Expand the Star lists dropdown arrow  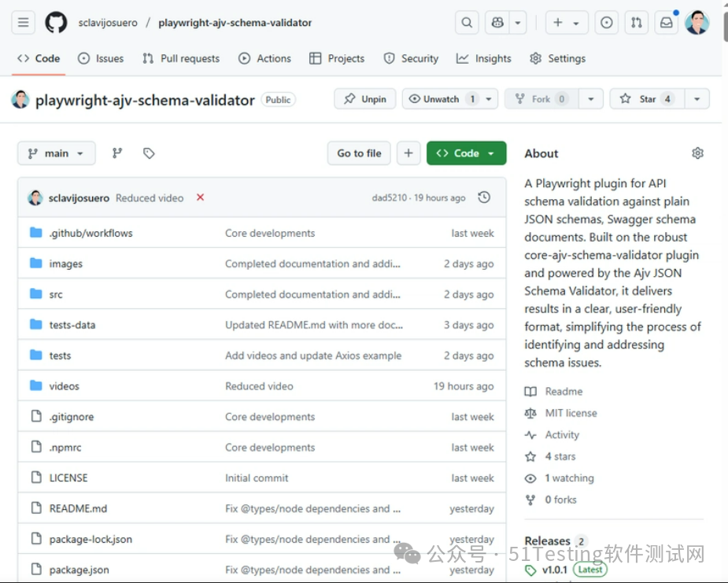pos(697,99)
